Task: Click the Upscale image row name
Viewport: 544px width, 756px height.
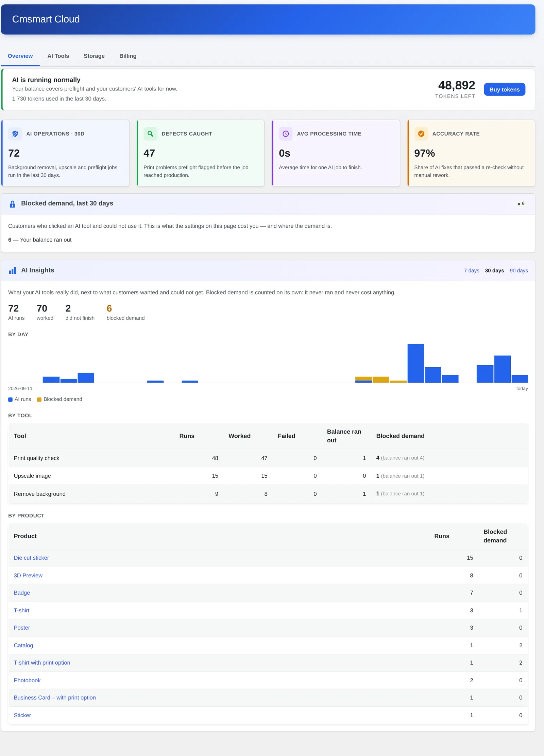Action: [x=32, y=476]
